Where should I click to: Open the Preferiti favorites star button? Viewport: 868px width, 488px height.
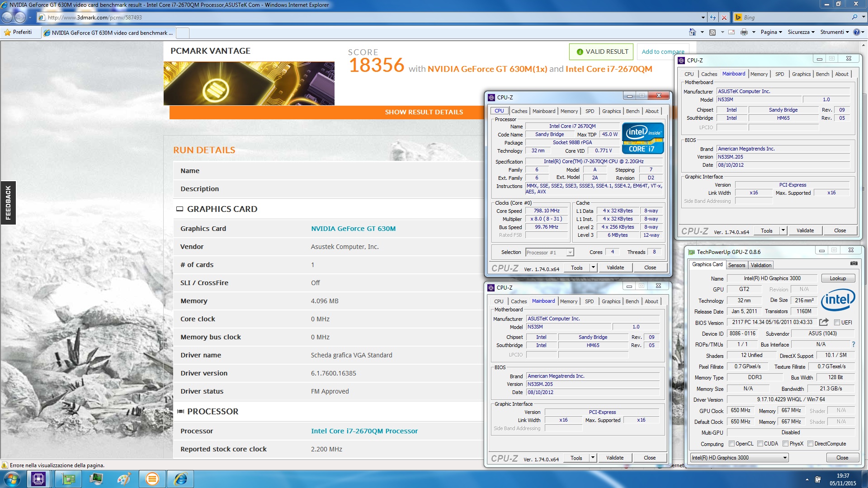pyautogui.click(x=18, y=32)
